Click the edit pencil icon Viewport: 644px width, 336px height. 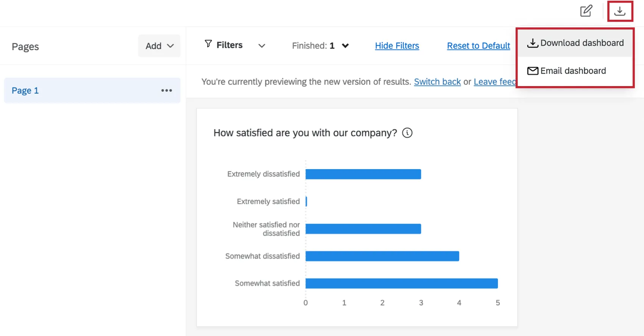(586, 11)
